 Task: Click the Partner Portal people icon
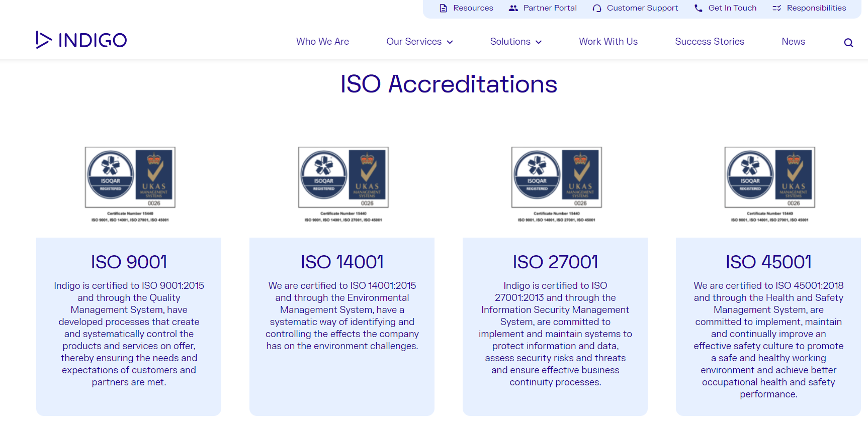tap(513, 8)
